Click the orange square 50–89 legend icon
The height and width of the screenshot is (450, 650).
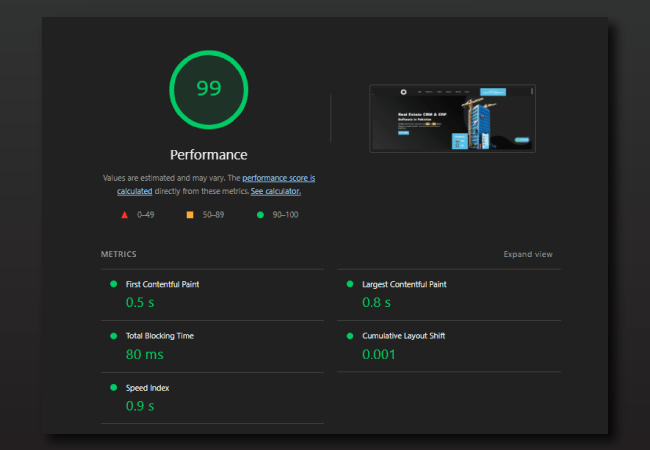tap(189, 214)
